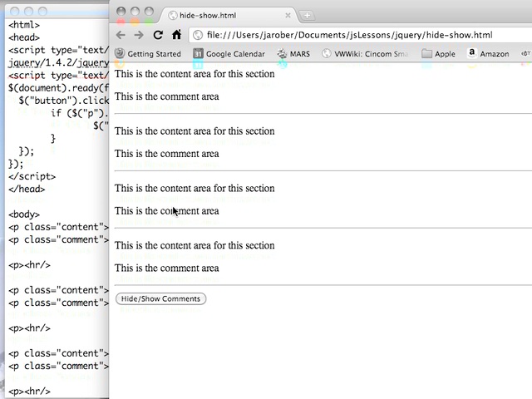Click the first <p><hr/> line in editor
Screen dimensions: 532x399
pyautogui.click(x=29, y=265)
